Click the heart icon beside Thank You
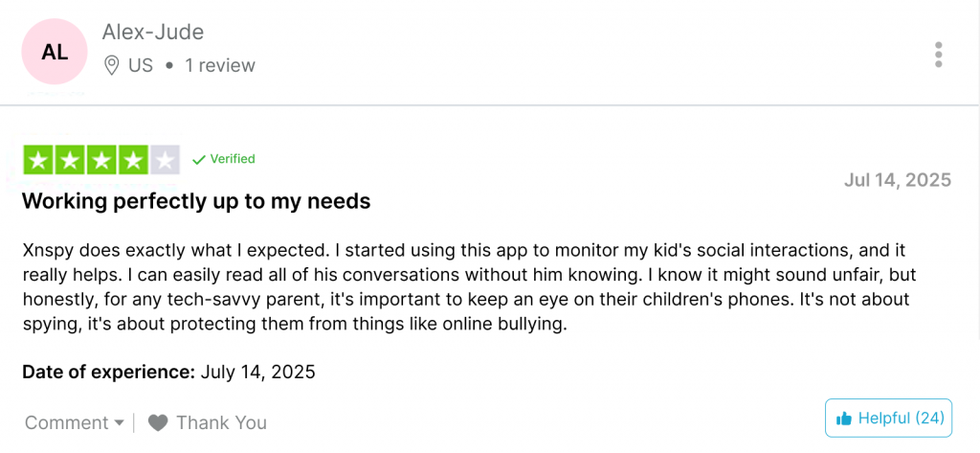 click(158, 422)
